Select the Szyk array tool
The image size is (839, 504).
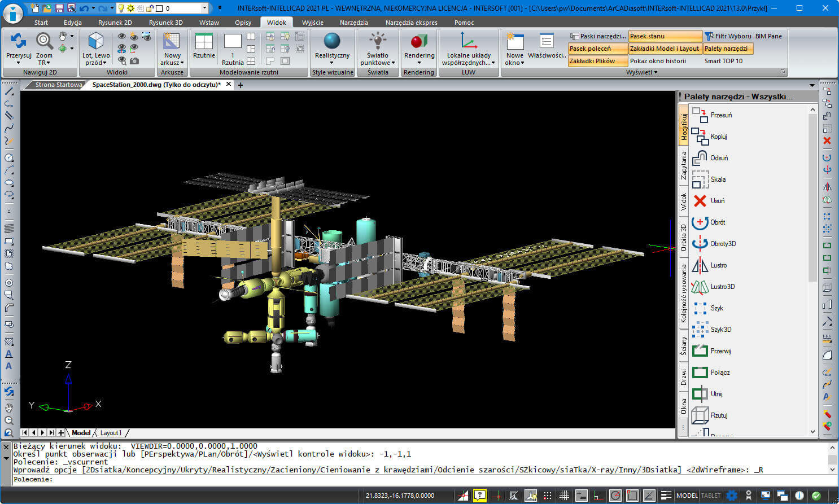click(x=708, y=308)
